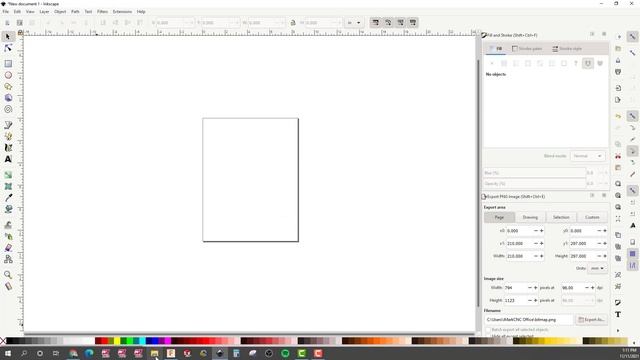Image resolution: width=640 pixels, height=360 pixels.
Task: Expand the command bar overflow arrow
Action: tap(618, 330)
